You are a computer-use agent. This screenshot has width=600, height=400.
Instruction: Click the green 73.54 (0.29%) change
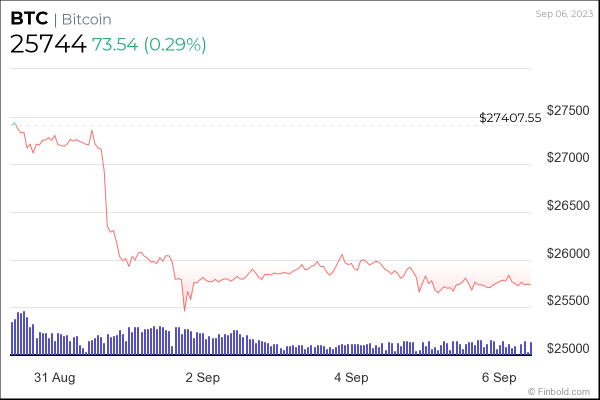coord(149,44)
